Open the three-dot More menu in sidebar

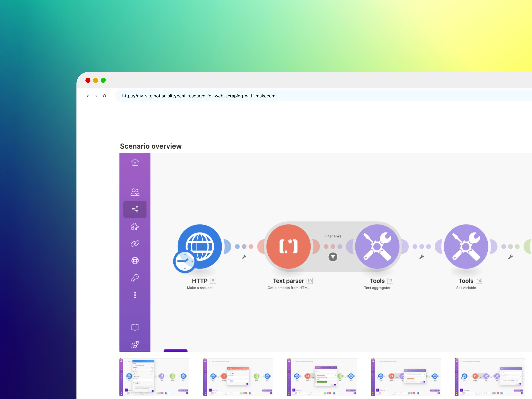tap(135, 295)
